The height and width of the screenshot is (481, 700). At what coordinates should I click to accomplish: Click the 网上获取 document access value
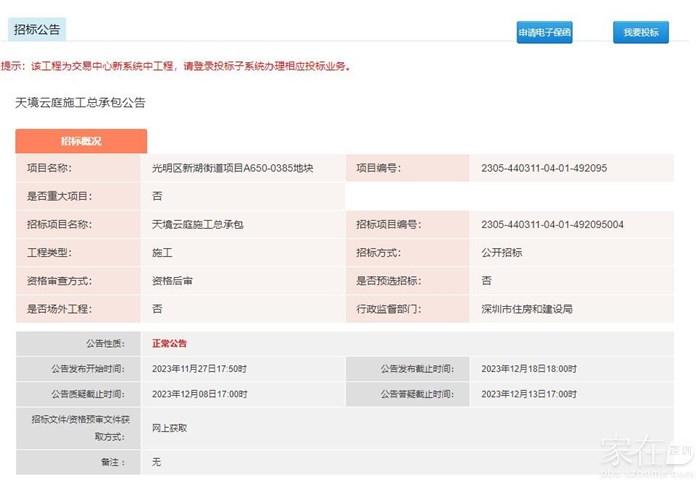(x=169, y=428)
